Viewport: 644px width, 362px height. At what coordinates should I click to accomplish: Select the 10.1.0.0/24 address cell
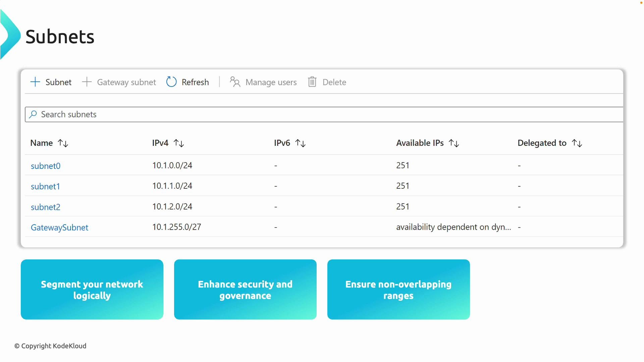tap(172, 166)
